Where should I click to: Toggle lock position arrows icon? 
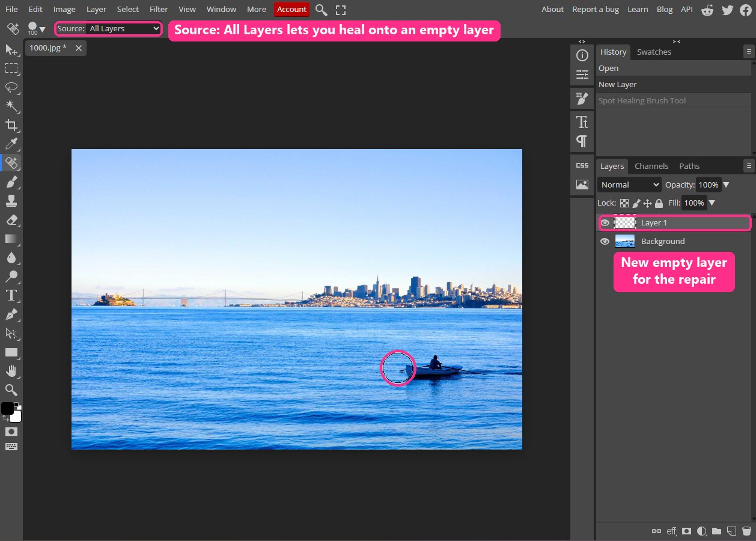648,203
